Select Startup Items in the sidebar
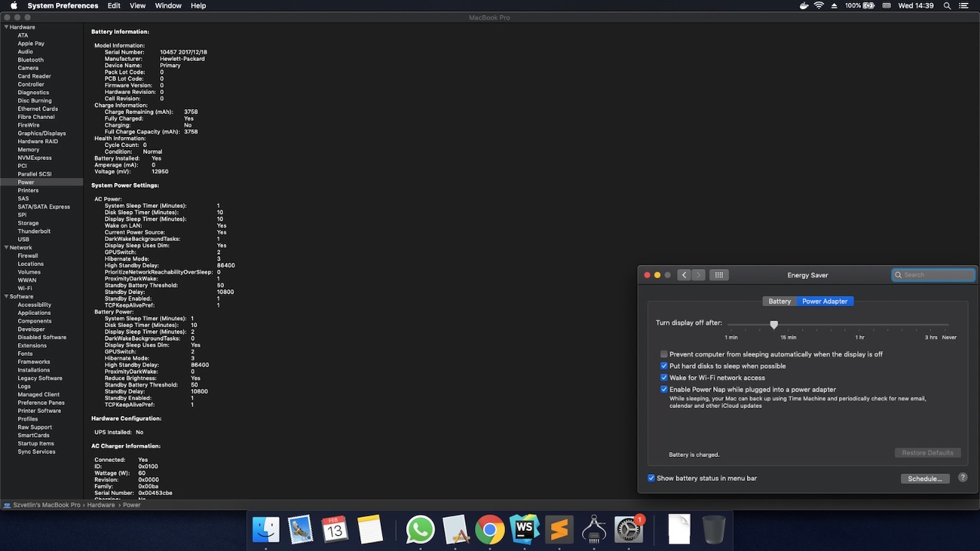 36,443
